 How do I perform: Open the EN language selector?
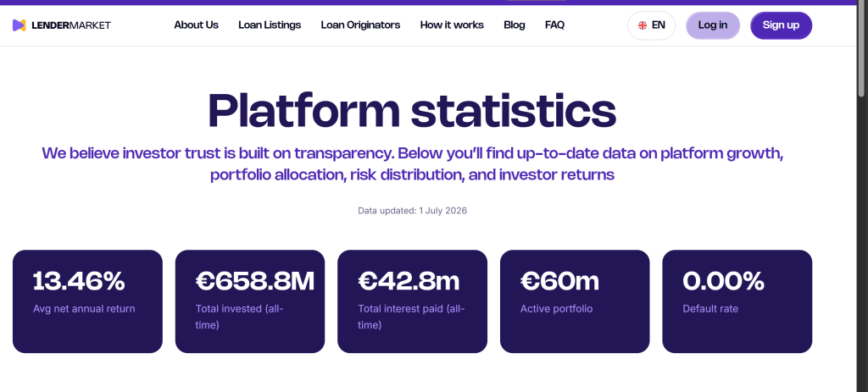click(x=652, y=25)
